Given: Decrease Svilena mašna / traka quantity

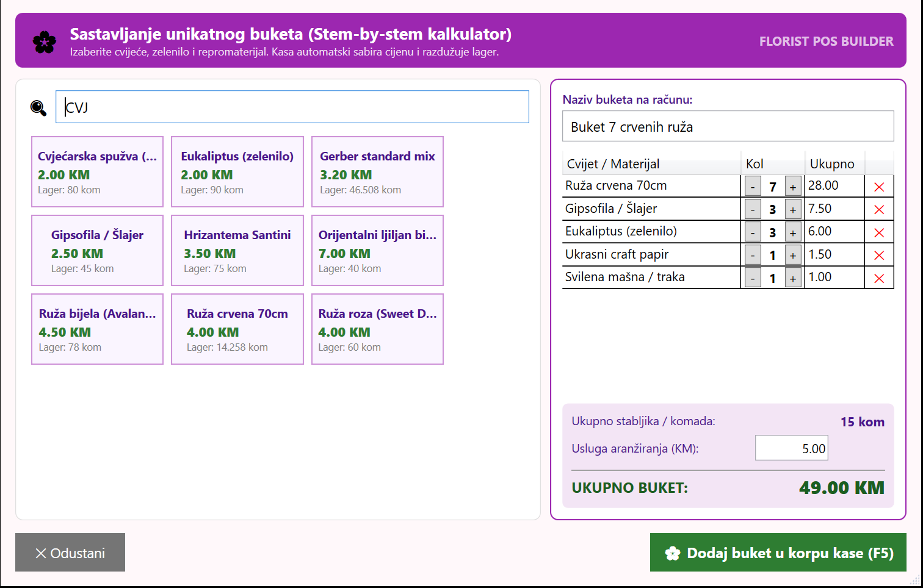Looking at the screenshot, I should (753, 278).
